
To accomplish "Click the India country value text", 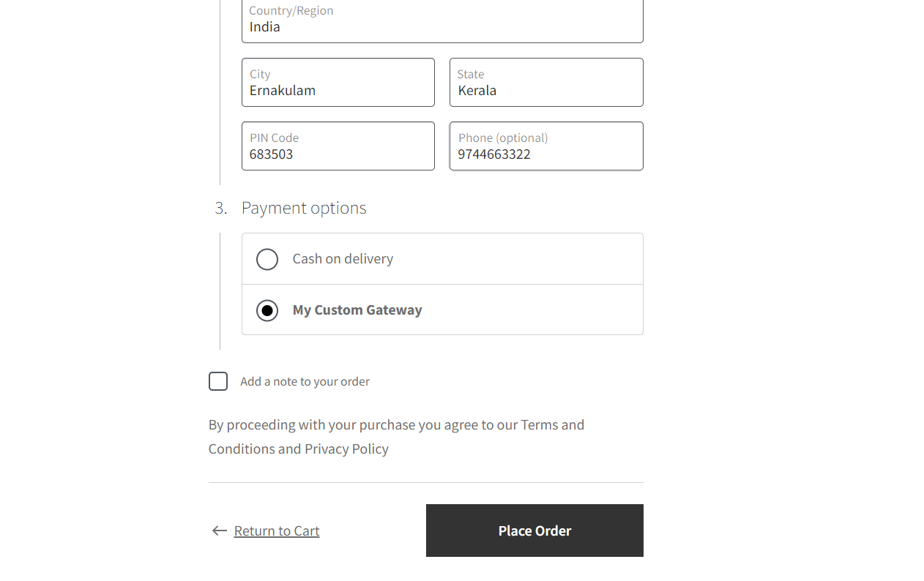I will (264, 26).
